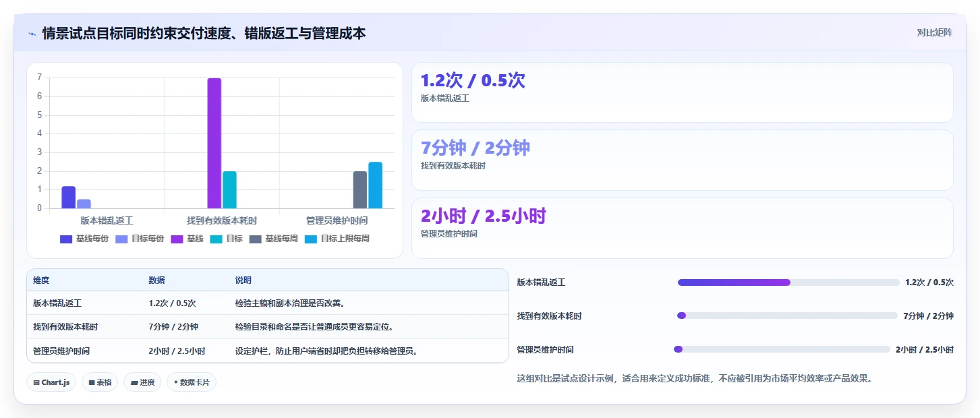Viewport: 980px width, 418px height.
Task: Click the header icon beside the title
Action: pyautogui.click(x=32, y=33)
